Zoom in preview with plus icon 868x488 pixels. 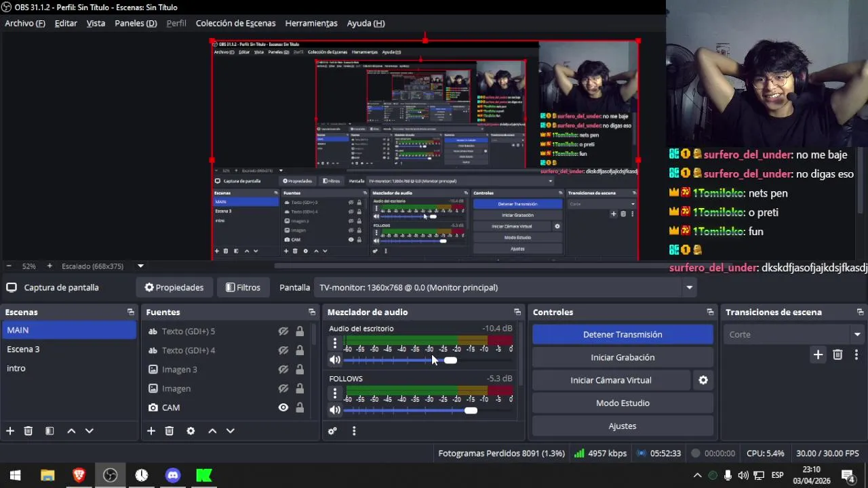tap(49, 266)
